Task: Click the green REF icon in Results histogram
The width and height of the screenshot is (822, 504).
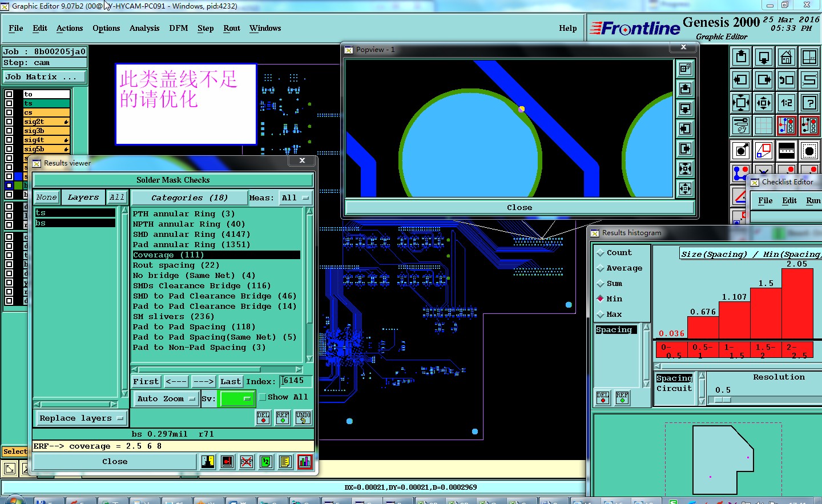Action: (x=622, y=398)
